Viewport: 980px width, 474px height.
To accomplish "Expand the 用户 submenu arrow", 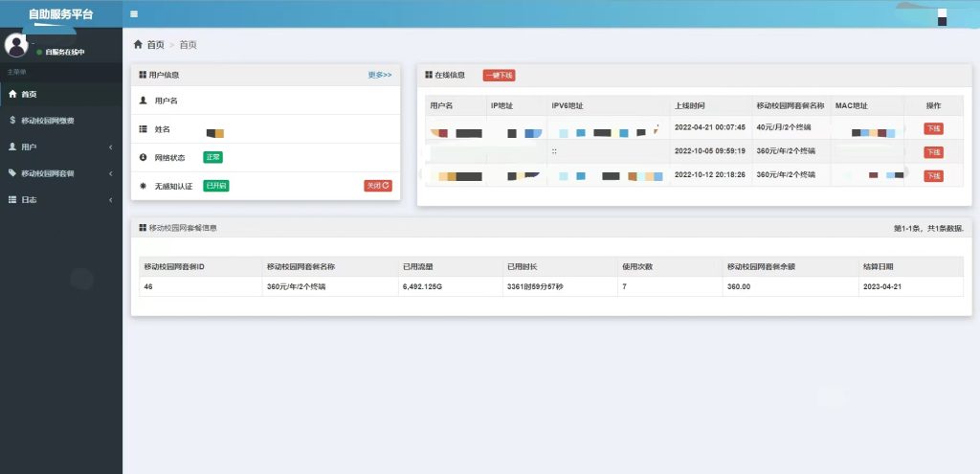I will coord(111,147).
